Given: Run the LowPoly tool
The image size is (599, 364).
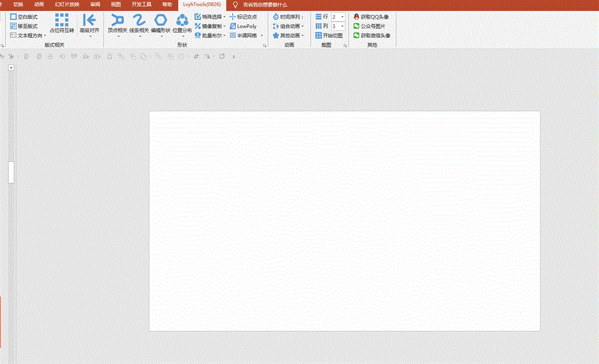Looking at the screenshot, I should (243, 26).
